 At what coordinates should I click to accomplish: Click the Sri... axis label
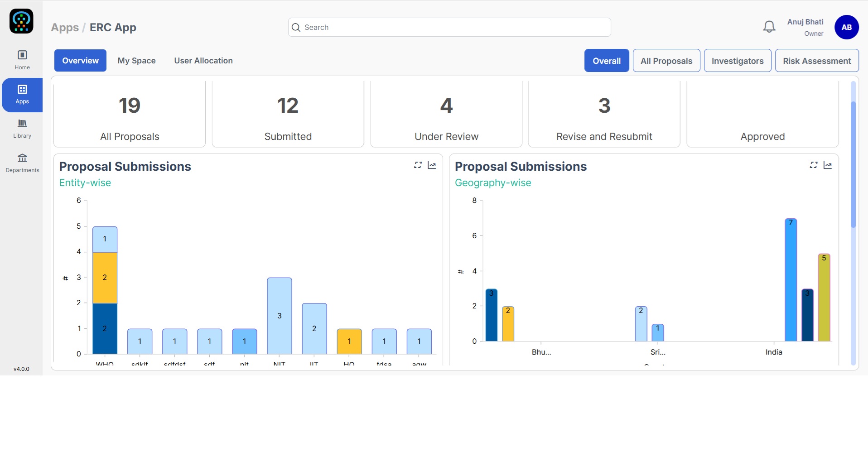[x=658, y=352]
